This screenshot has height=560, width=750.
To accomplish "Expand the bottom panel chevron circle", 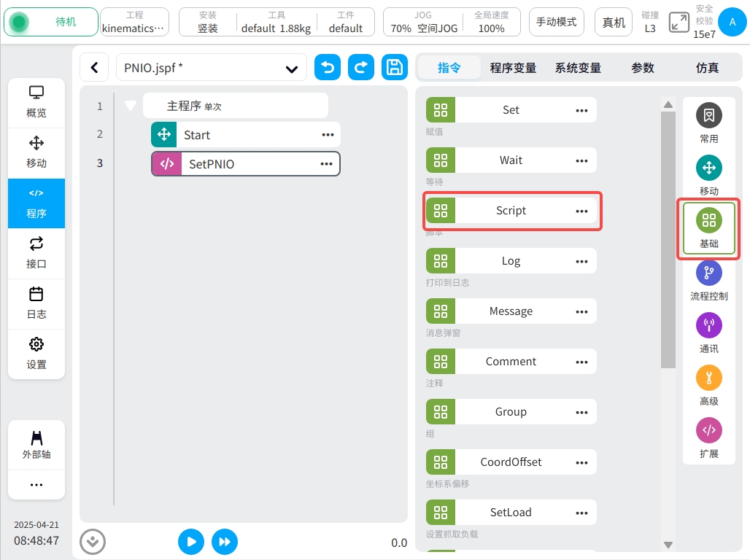I will pos(93,542).
